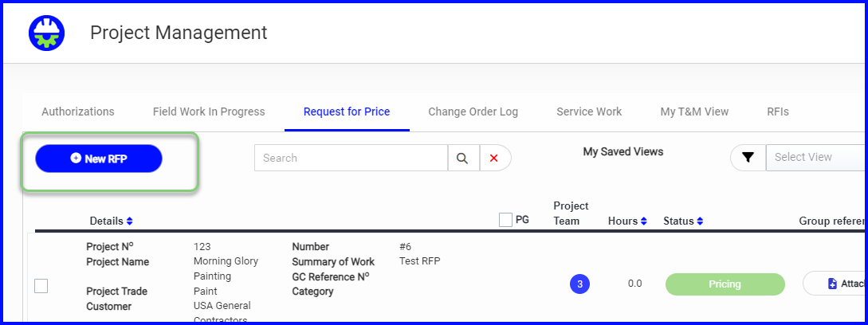
Task: Select the row checkbox for project 123
Action: [x=41, y=286]
